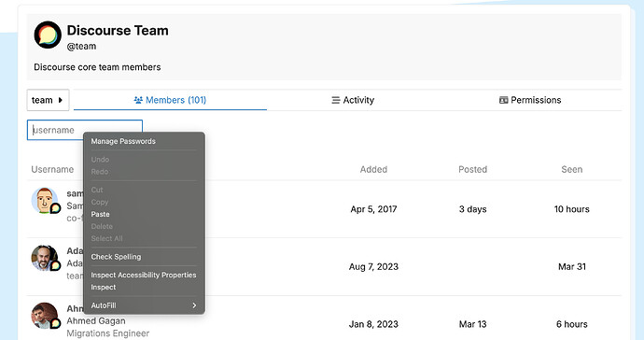Viewport: 644px width, 340px height.
Task: Click the Discourse Team heading
Action: coord(118,31)
